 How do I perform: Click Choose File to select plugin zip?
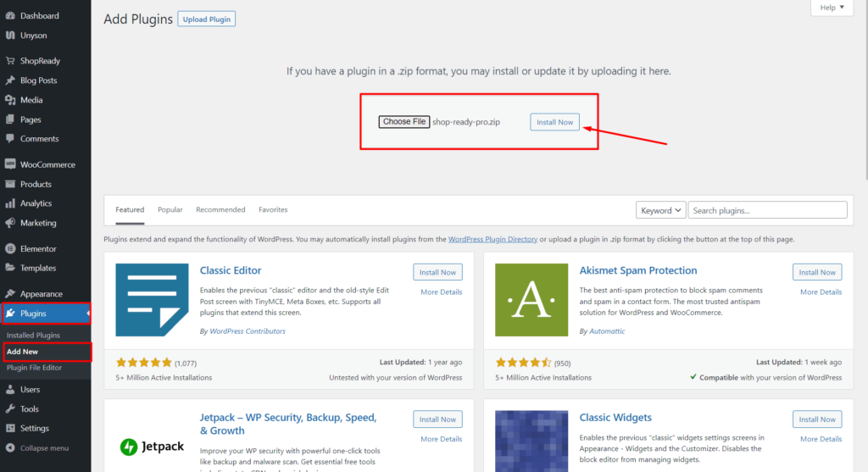(x=404, y=122)
